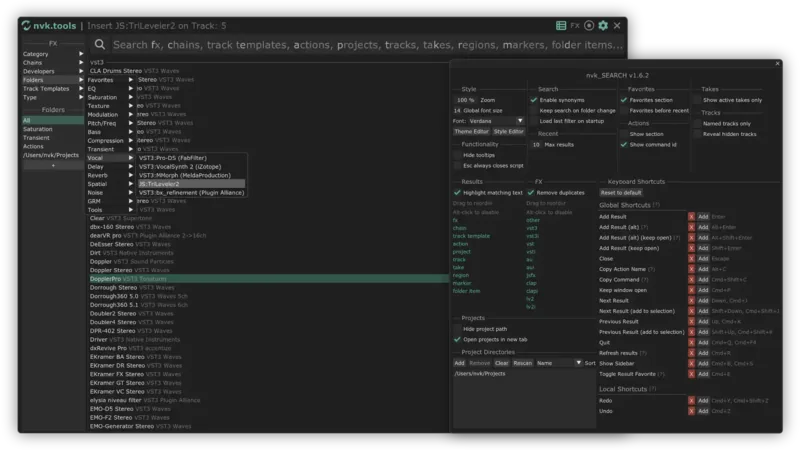Click red X for Show Sidebar shortcut
The height and width of the screenshot is (450, 800).
[691, 363]
